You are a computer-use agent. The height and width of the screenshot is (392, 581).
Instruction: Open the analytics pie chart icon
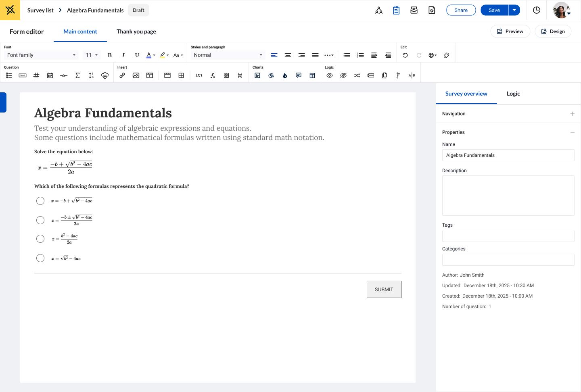537,10
